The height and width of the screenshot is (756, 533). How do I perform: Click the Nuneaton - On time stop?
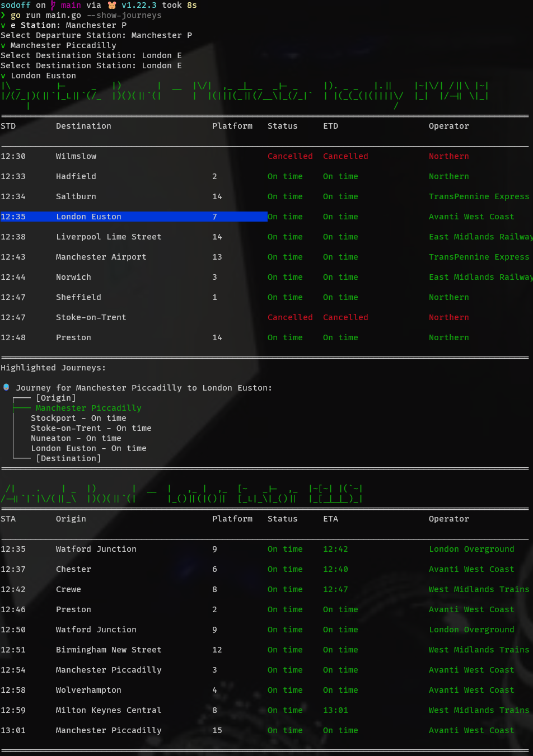tap(76, 438)
